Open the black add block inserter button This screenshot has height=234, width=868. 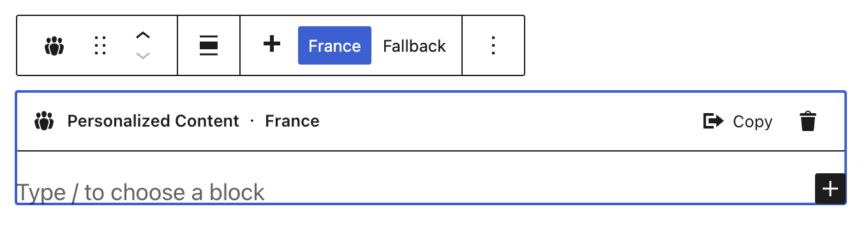point(830,189)
